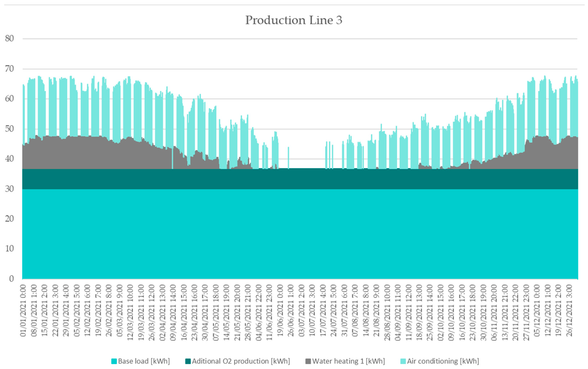
Task: Click the Base load legend color swatch
Action: (114, 361)
